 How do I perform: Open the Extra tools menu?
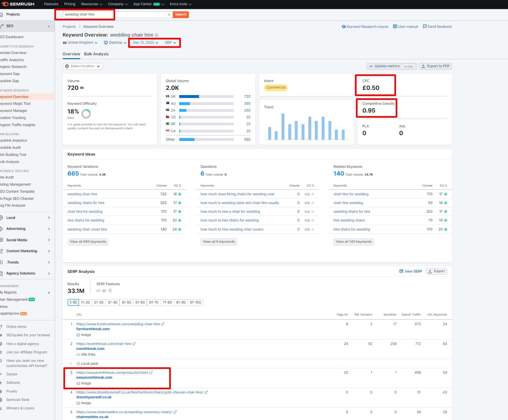[x=181, y=4]
